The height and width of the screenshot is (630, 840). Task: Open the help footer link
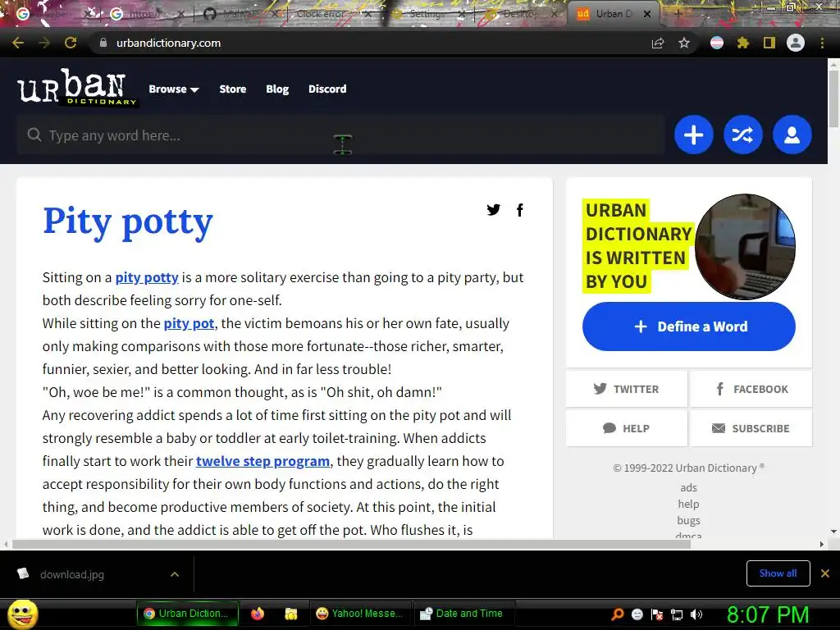pyautogui.click(x=688, y=504)
